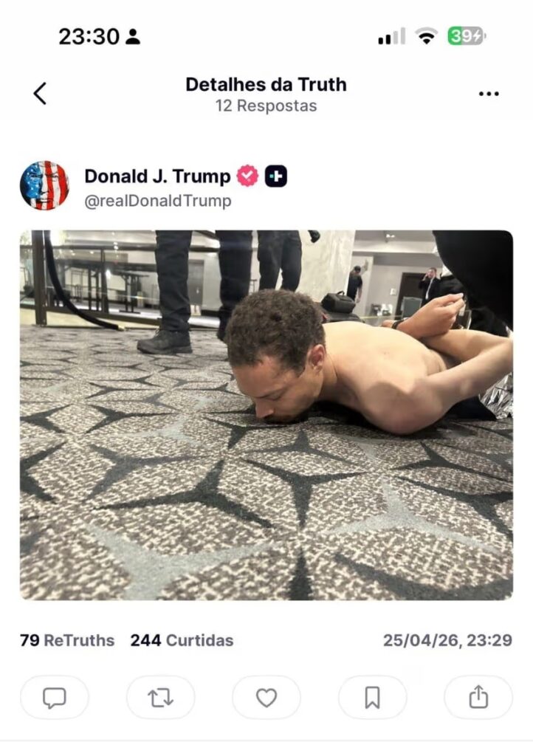
Task: View the 244 Curtidas list
Action: pos(182,640)
